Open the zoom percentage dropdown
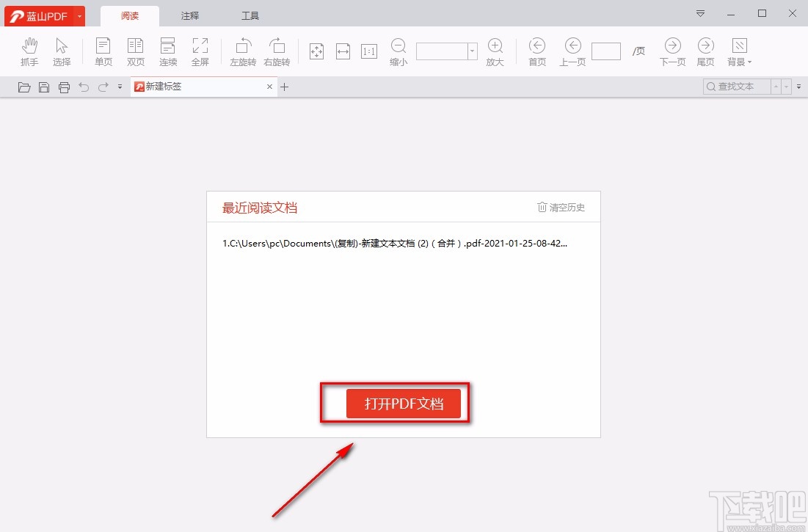808x532 pixels. click(x=472, y=51)
